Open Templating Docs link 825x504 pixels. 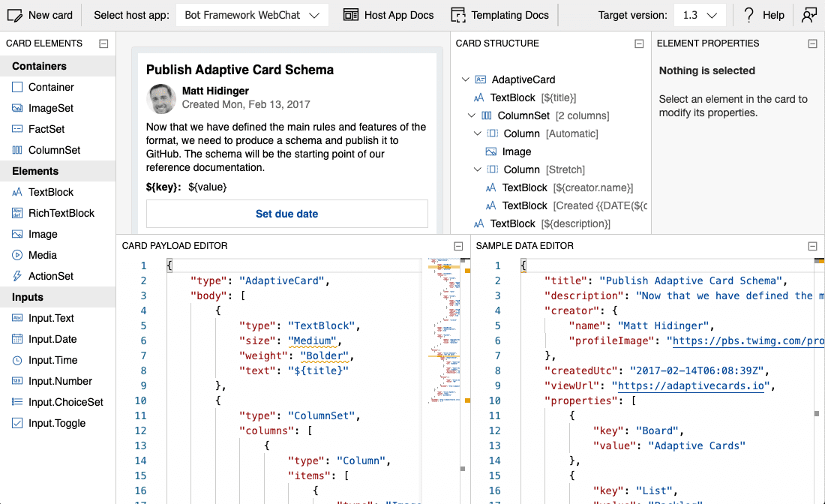pos(499,15)
